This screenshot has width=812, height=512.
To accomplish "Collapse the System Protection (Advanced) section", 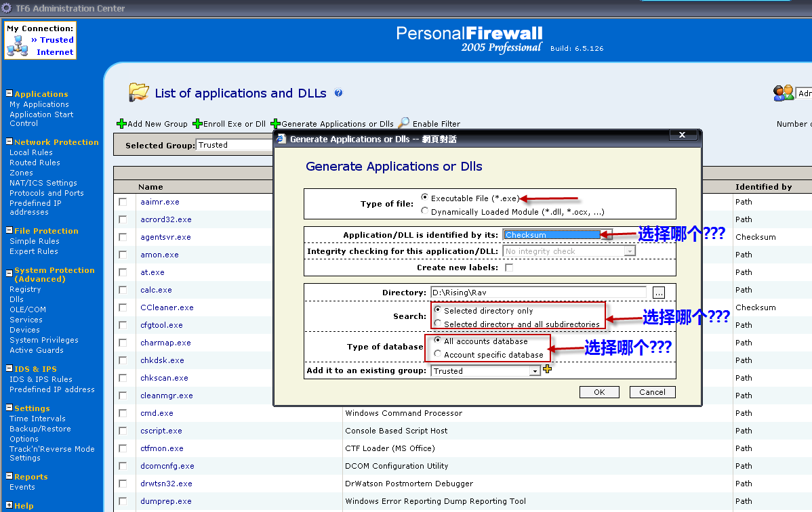I will tap(9, 273).
